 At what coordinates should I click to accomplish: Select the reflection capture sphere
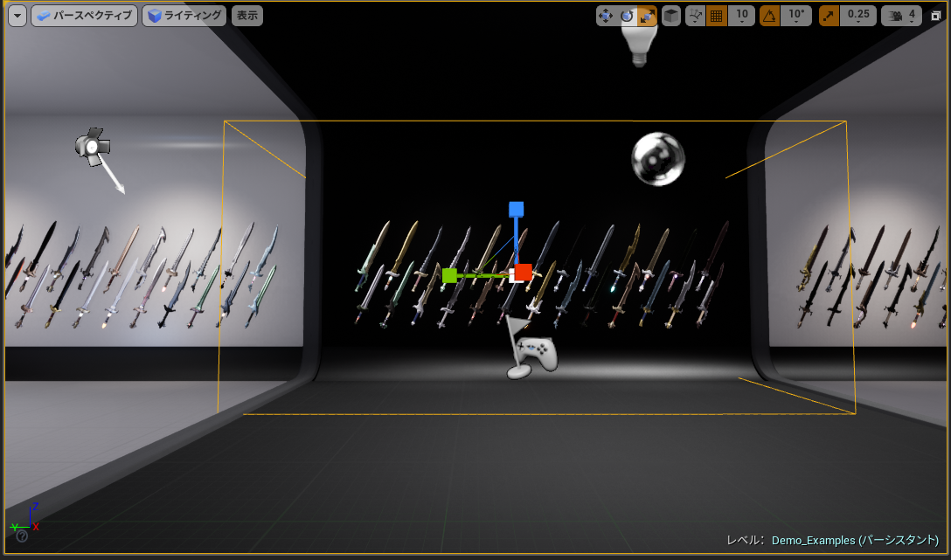pos(658,159)
